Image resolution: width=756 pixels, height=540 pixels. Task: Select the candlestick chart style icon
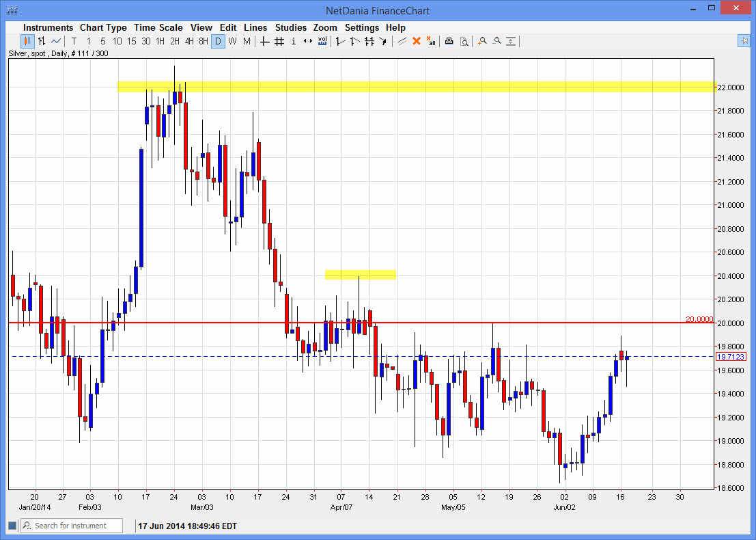pos(25,41)
